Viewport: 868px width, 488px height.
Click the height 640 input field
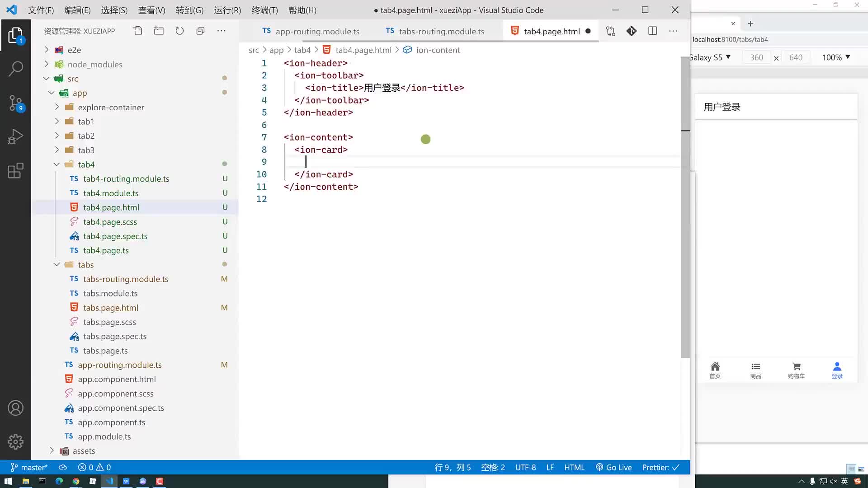796,57
